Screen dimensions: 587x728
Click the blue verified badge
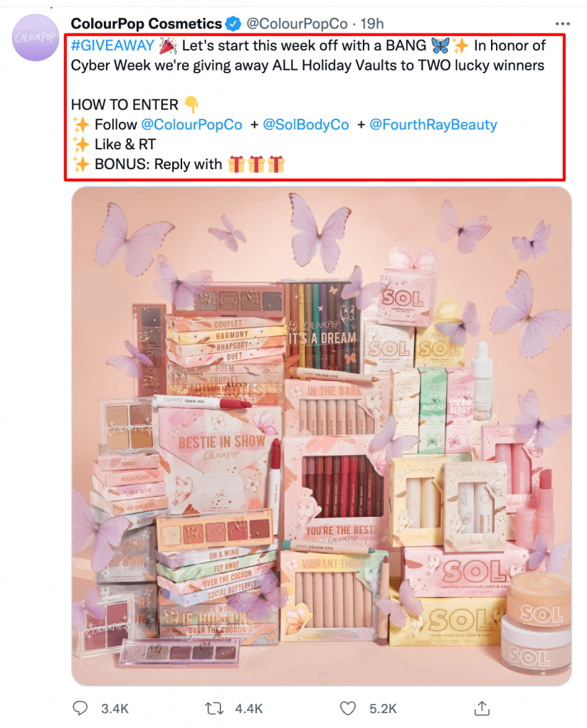[x=233, y=23]
